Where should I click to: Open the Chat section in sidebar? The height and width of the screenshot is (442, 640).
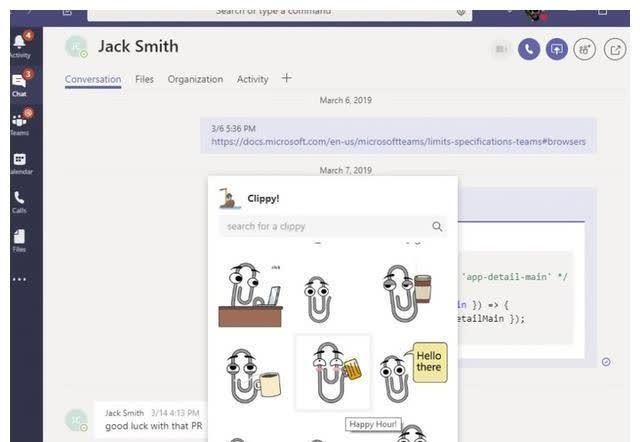(x=20, y=84)
